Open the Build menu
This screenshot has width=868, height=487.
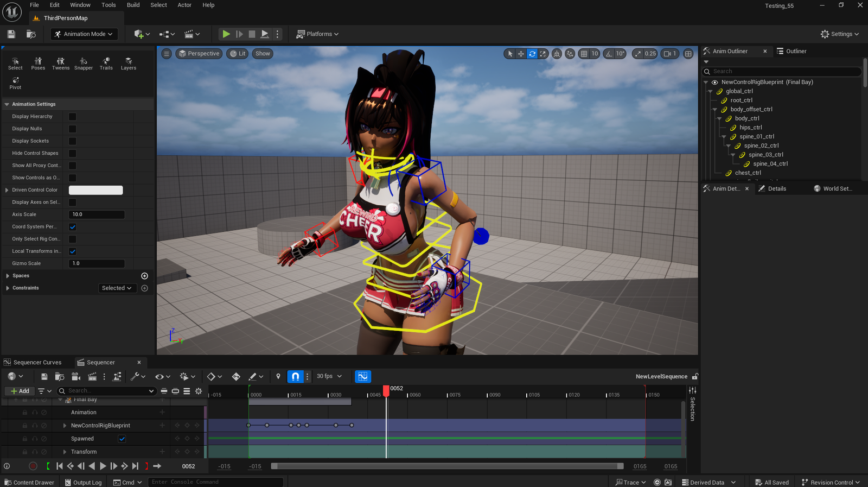(x=133, y=5)
